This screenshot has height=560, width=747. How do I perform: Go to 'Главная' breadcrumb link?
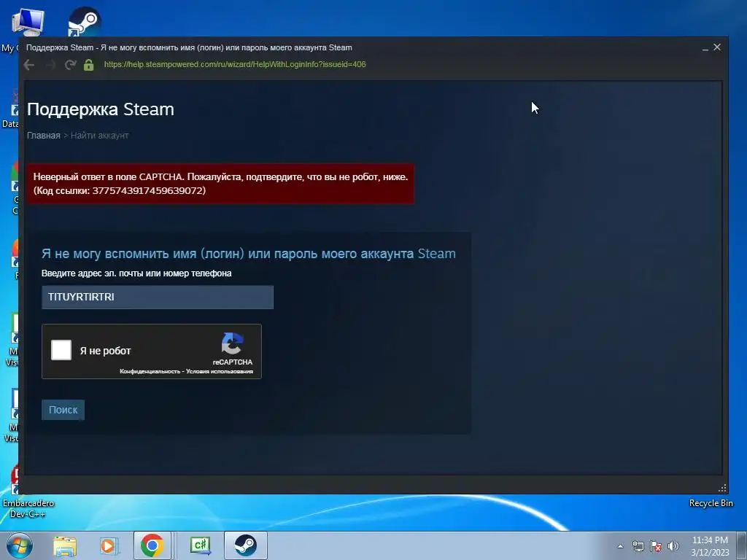(x=43, y=135)
